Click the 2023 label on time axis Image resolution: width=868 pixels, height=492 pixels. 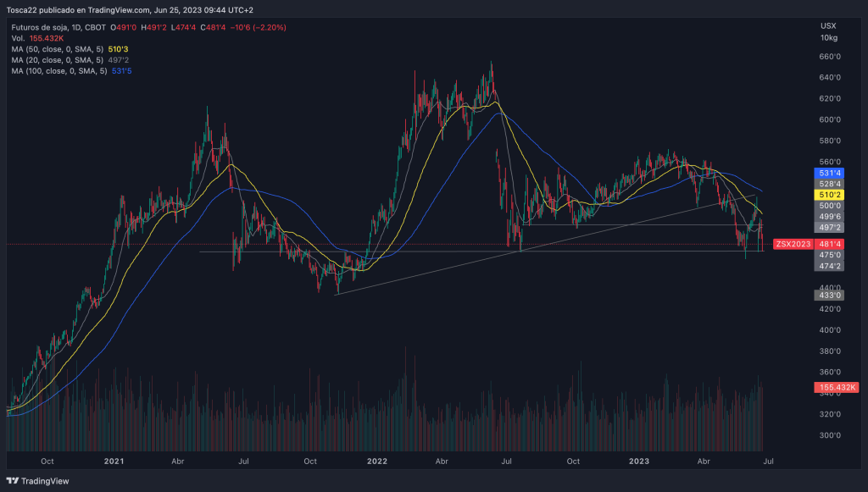(639, 462)
